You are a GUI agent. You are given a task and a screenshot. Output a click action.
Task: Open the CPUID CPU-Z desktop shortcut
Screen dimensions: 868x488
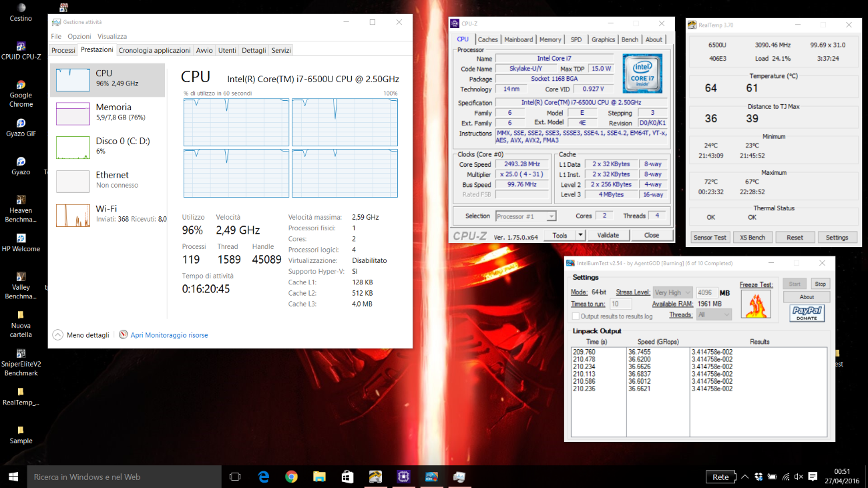point(21,51)
